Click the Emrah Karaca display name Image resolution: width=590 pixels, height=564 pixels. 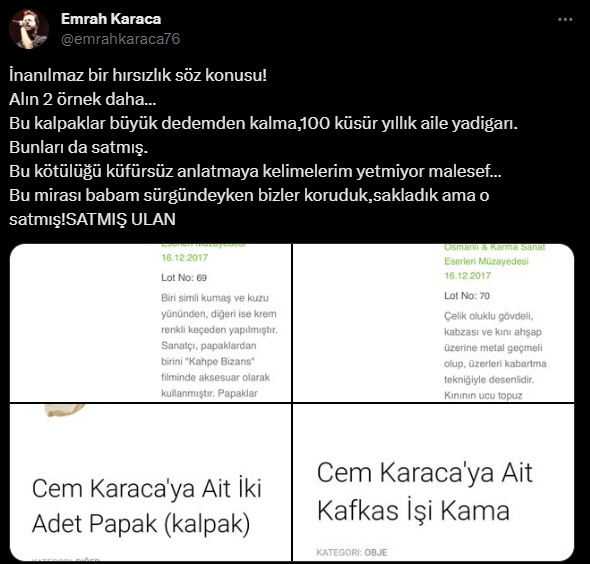tap(111, 19)
